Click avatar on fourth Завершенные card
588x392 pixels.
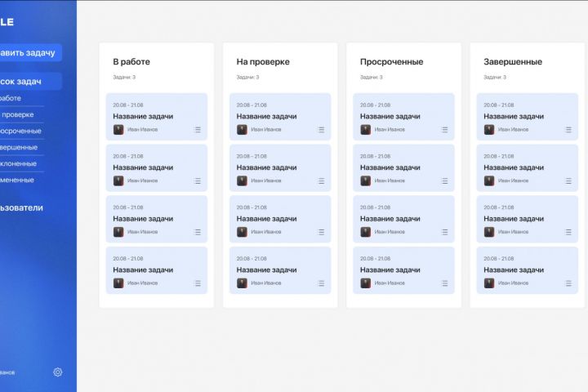click(489, 283)
